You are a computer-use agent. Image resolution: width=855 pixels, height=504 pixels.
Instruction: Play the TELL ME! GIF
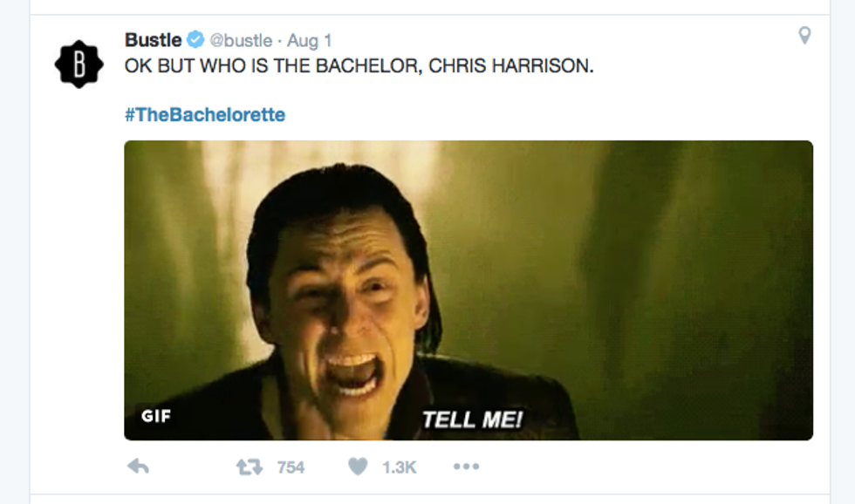(469, 290)
